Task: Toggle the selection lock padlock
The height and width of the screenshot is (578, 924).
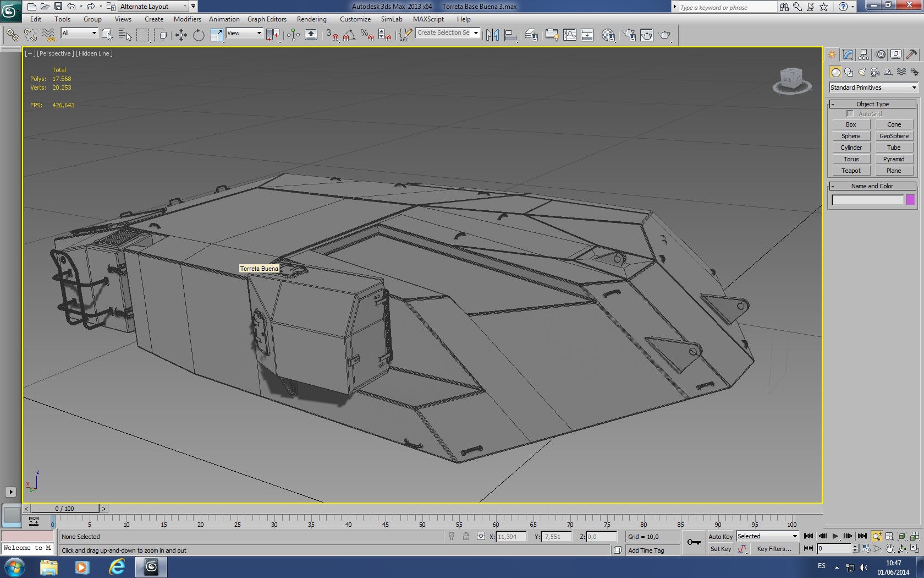Action: click(x=466, y=536)
